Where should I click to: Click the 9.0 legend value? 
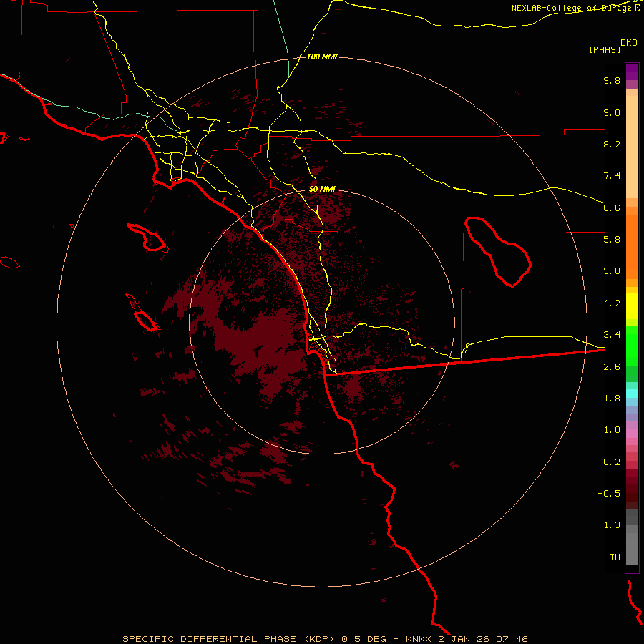click(x=612, y=112)
